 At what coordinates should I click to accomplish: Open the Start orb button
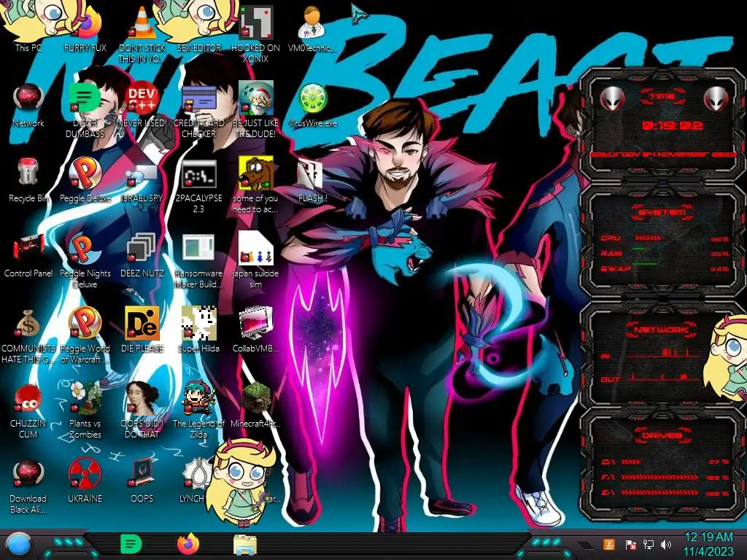[18, 545]
